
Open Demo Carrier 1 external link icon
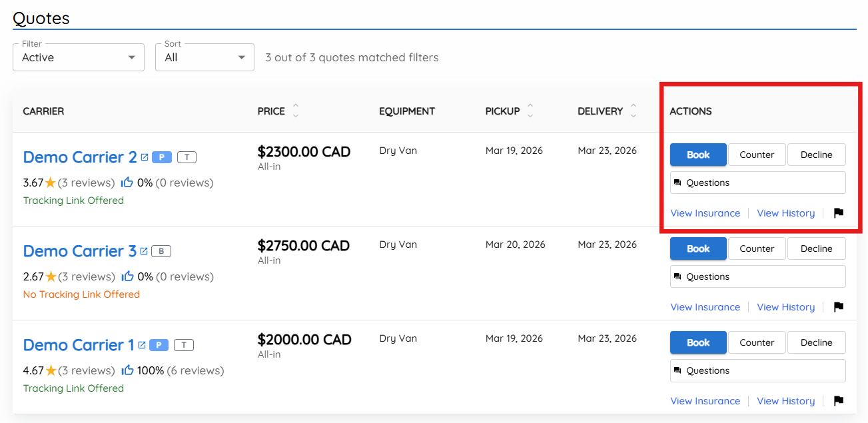click(142, 345)
